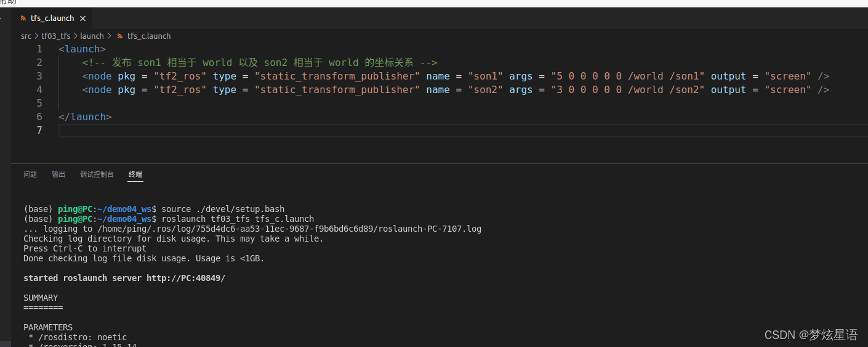The image size is (868, 347).
Task: Switch to the 问题 panel tab
Action: [x=30, y=174]
